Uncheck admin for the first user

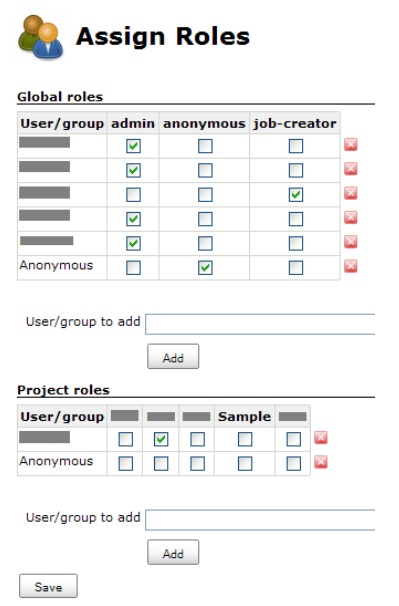coord(133,146)
